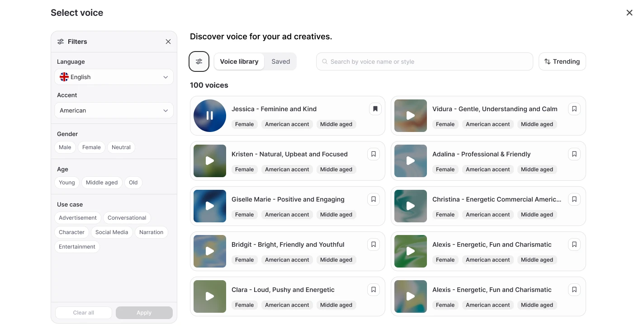Viewport: 644px width, 329px height.
Task: Click the Clear all filters button
Action: tap(84, 313)
